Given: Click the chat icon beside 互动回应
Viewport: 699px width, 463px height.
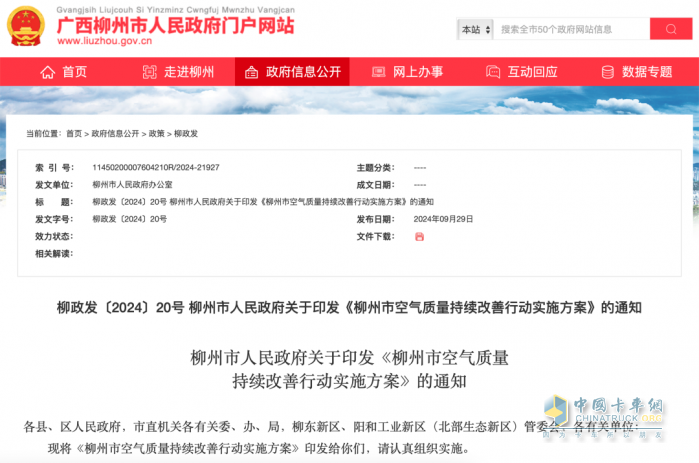Looking at the screenshot, I should [493, 72].
